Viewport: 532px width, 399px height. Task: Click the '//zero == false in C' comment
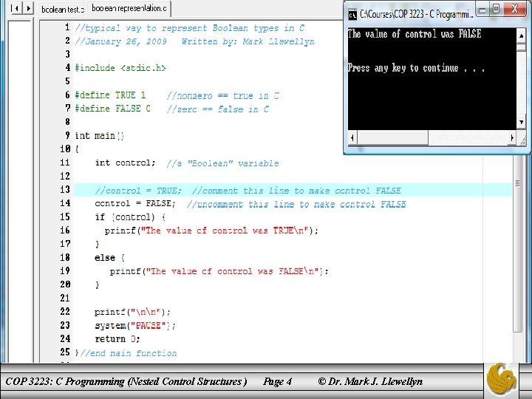(217, 109)
